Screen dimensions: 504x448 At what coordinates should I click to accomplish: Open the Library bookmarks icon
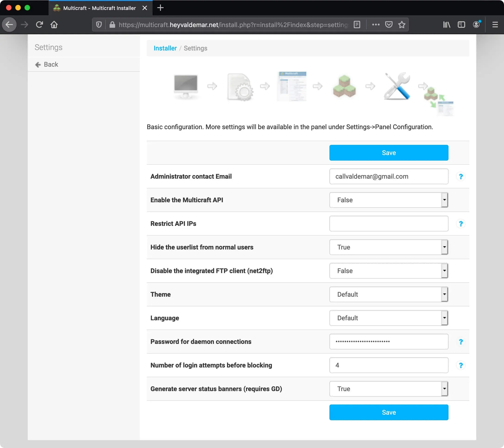[x=446, y=25]
